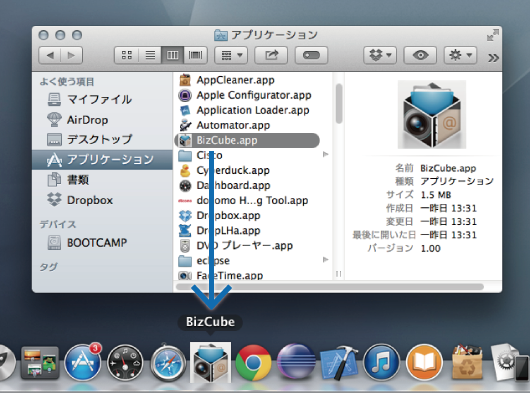Viewport: 530px width, 393px height.
Task: Select DVD プレーヤー.app in the list
Action: 248,245
